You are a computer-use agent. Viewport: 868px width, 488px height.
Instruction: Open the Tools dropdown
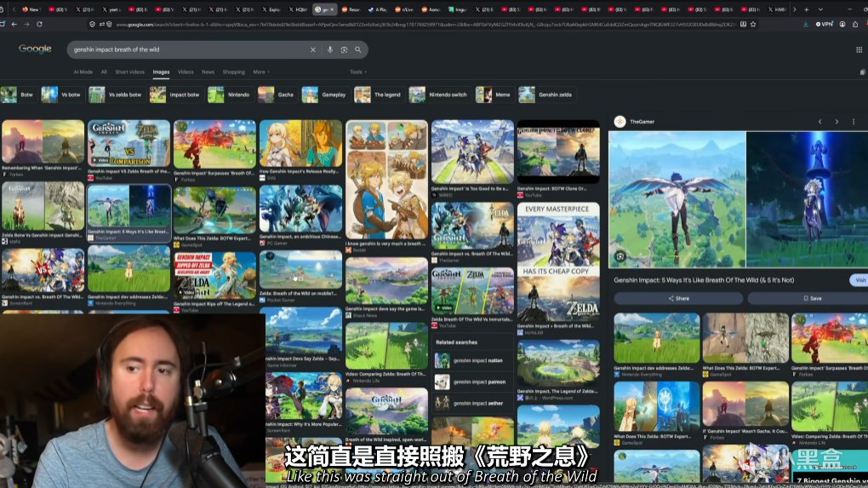click(358, 72)
